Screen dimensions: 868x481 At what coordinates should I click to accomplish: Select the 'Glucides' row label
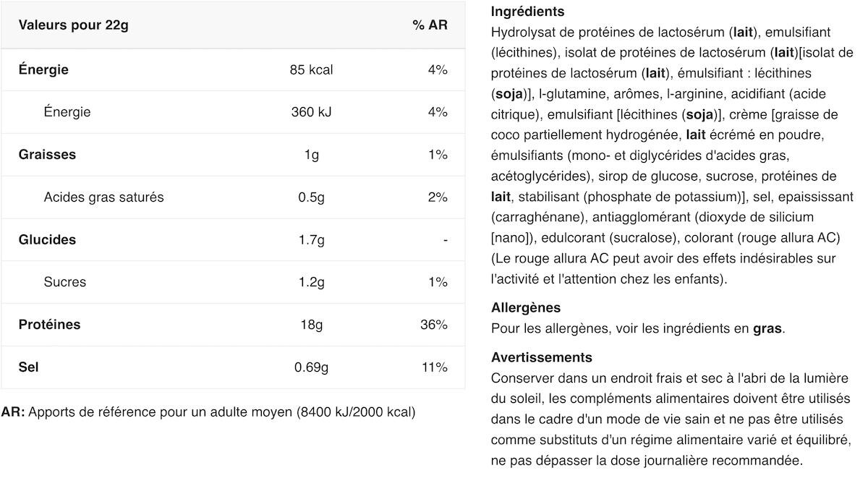47,239
